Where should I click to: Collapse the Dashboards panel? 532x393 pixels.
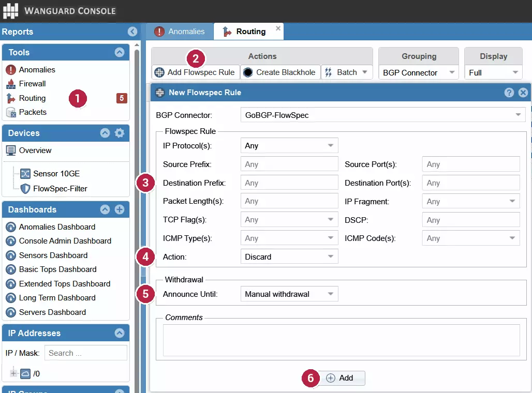[x=105, y=209]
